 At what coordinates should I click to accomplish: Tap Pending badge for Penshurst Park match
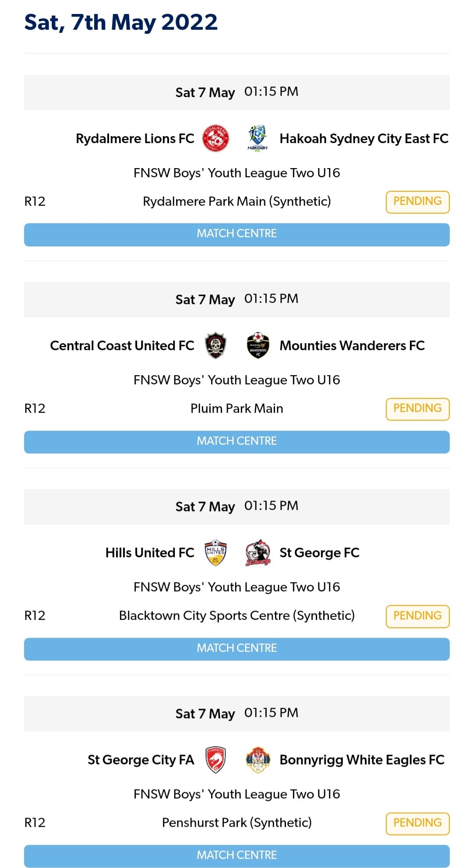click(417, 823)
